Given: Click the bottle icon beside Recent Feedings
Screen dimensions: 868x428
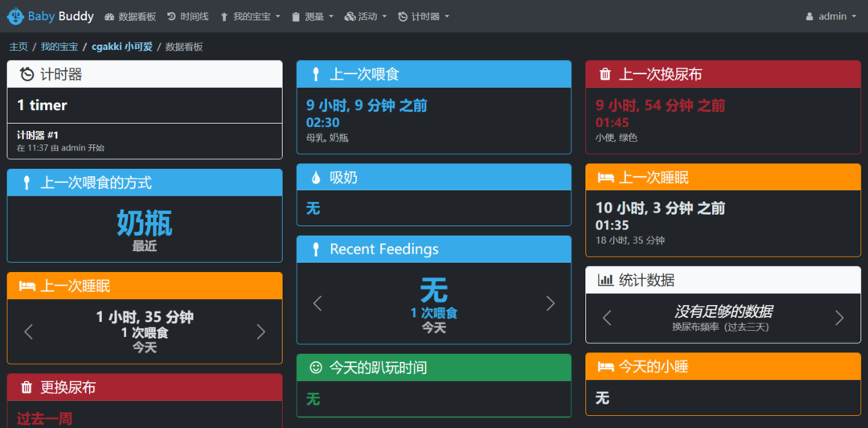Looking at the screenshot, I should [316, 249].
